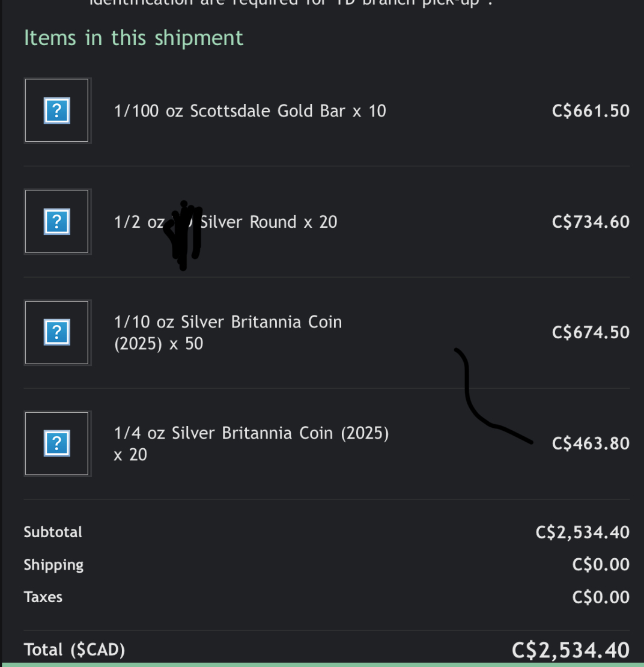Screen dimensions: 644x667
Task: Click the question mark icon beside Gold Bar
Action: [57, 111]
